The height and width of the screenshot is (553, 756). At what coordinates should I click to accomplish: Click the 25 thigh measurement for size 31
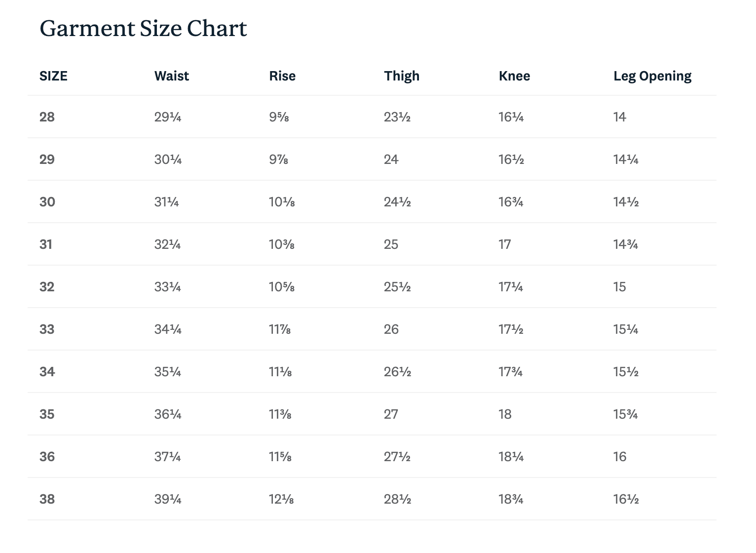[x=391, y=244]
